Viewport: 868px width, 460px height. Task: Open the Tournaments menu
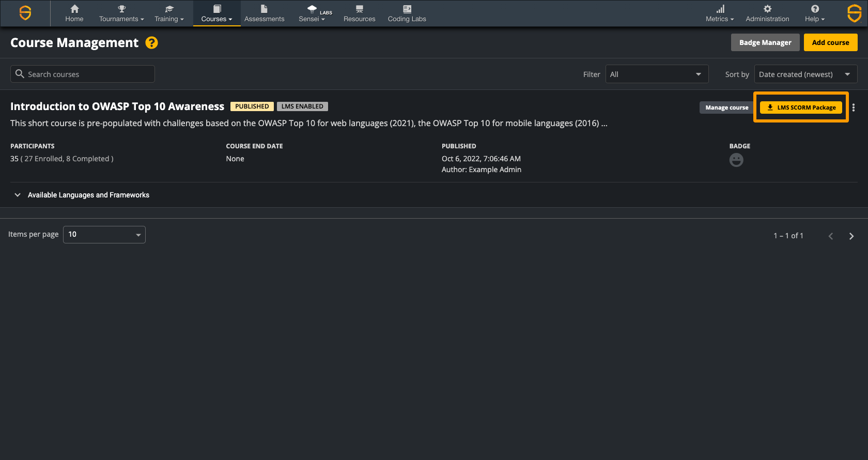click(x=121, y=13)
